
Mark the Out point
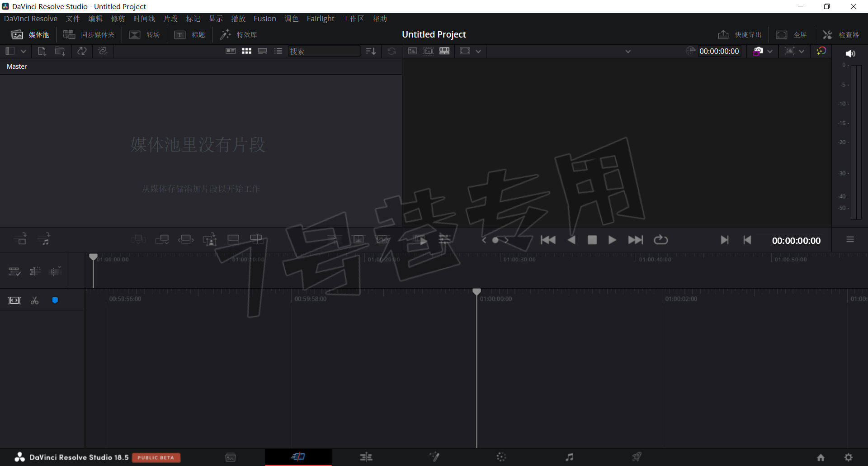[747, 240]
